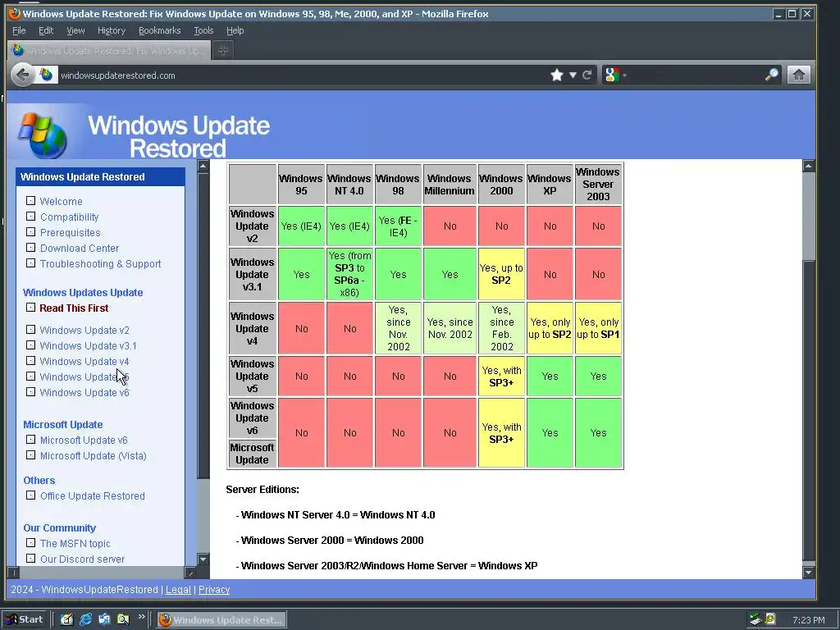Viewport: 840px width, 630px height.
Task: Open Microsoft Update (Vista) link
Action: [x=94, y=455]
